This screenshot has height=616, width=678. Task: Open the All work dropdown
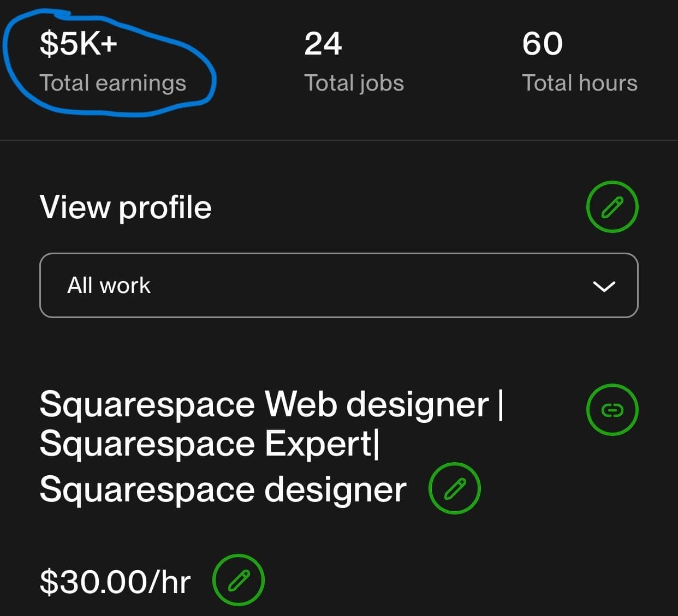click(x=338, y=285)
